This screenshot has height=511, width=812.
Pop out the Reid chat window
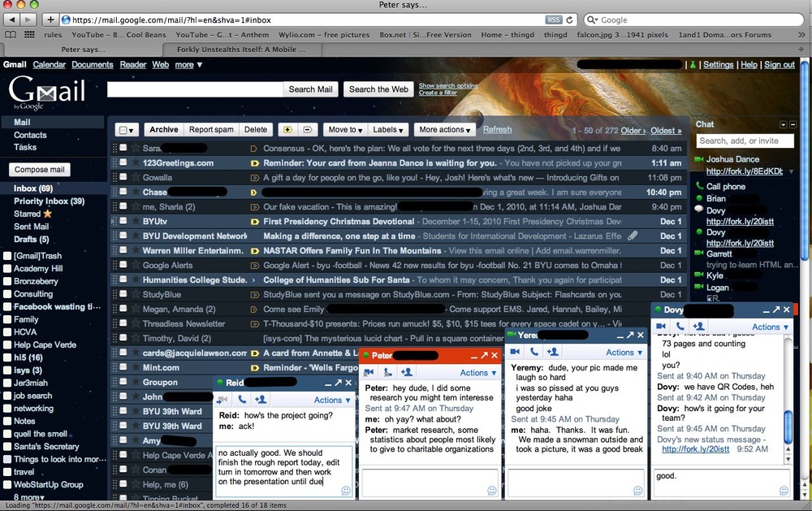tap(338, 383)
